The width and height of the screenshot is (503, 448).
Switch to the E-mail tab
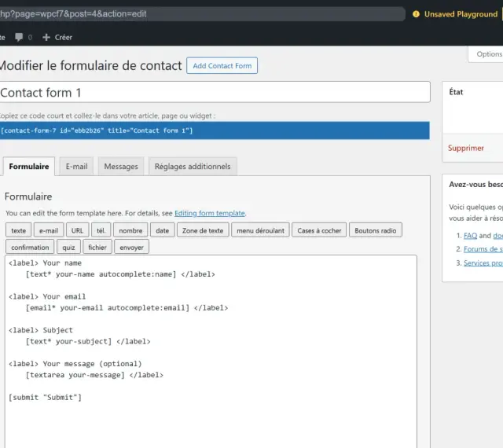coord(76,167)
